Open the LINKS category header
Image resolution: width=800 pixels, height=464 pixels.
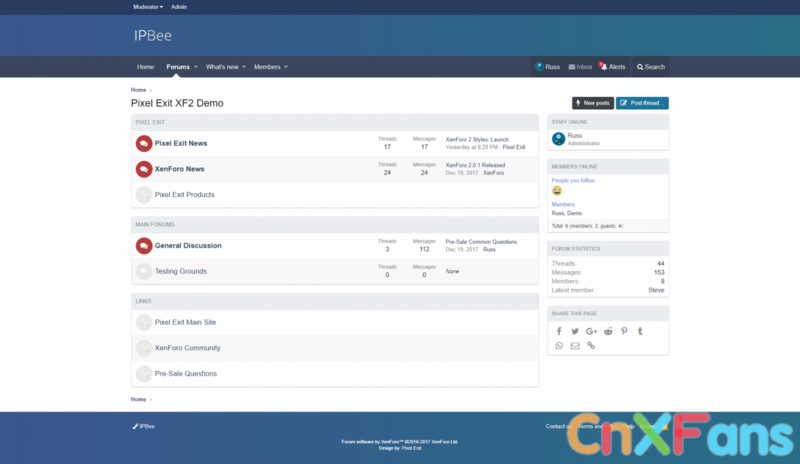(143, 301)
